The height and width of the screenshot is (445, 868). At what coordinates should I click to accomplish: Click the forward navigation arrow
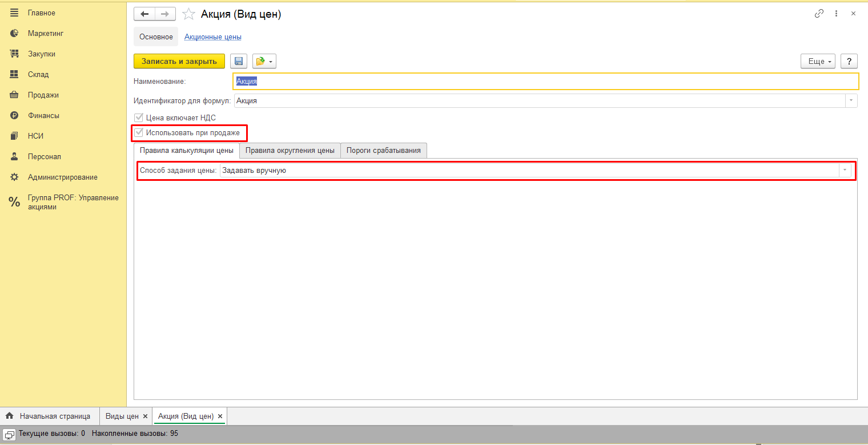(x=165, y=14)
